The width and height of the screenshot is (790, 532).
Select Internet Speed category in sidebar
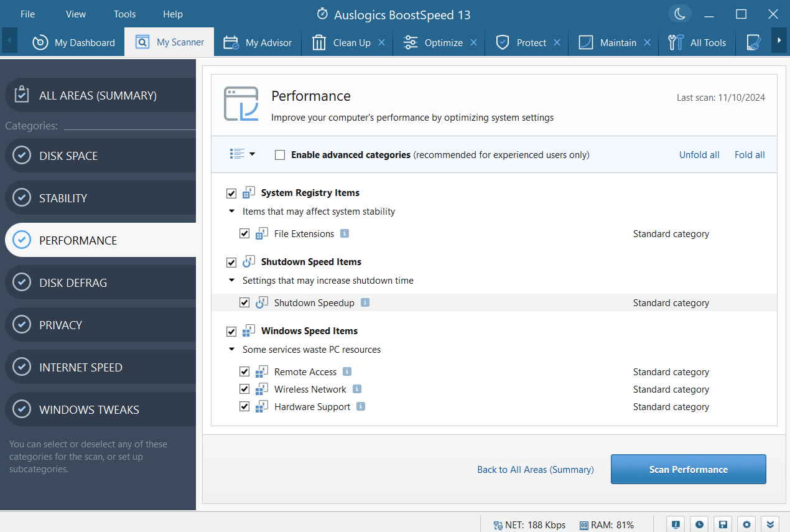click(100, 367)
